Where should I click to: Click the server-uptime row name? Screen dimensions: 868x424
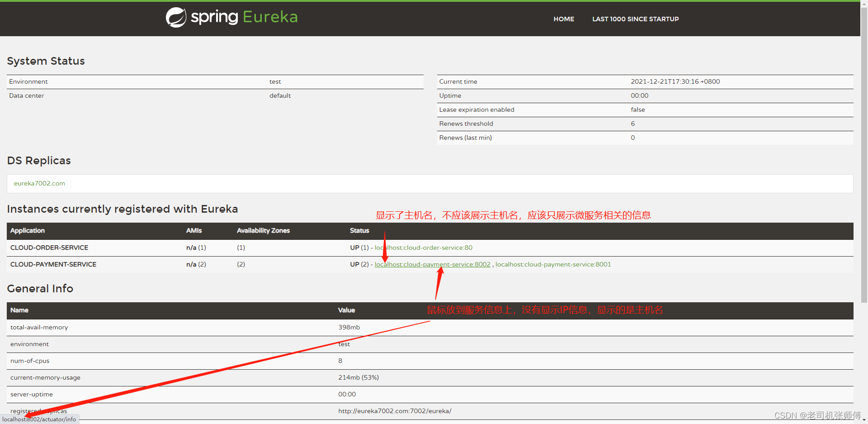(31, 394)
